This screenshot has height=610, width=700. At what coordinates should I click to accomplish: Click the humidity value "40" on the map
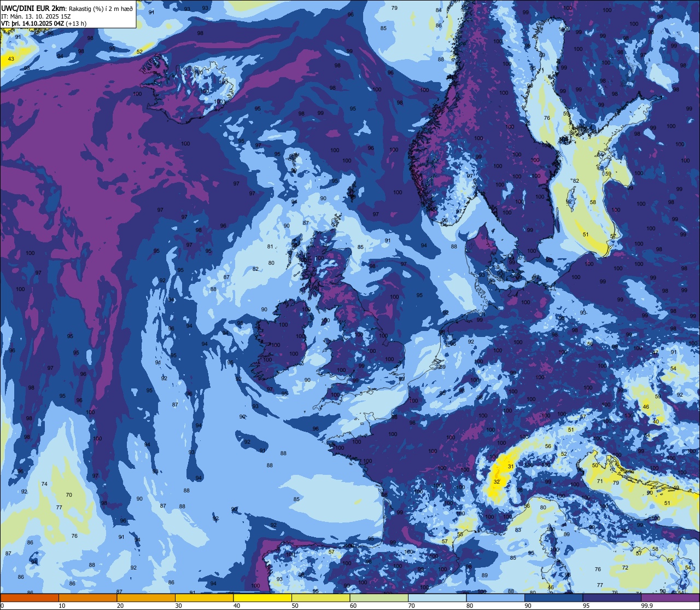coord(656,422)
